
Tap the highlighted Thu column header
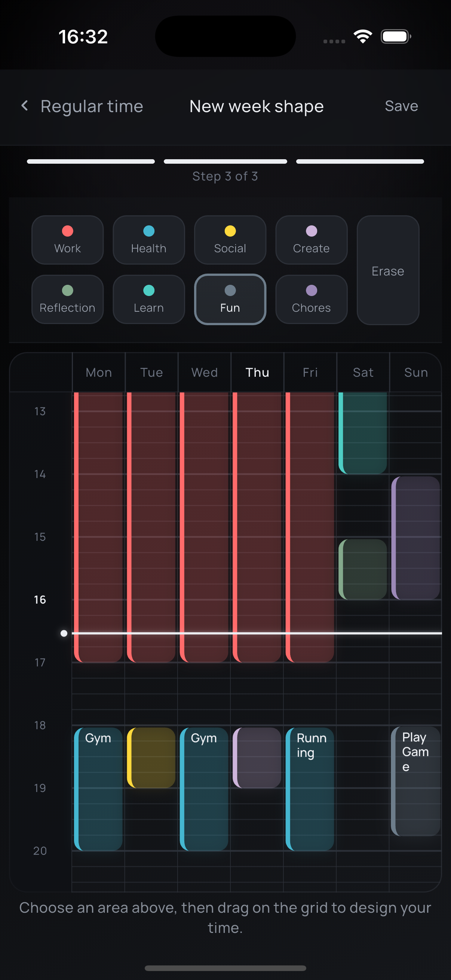pyautogui.click(x=257, y=372)
